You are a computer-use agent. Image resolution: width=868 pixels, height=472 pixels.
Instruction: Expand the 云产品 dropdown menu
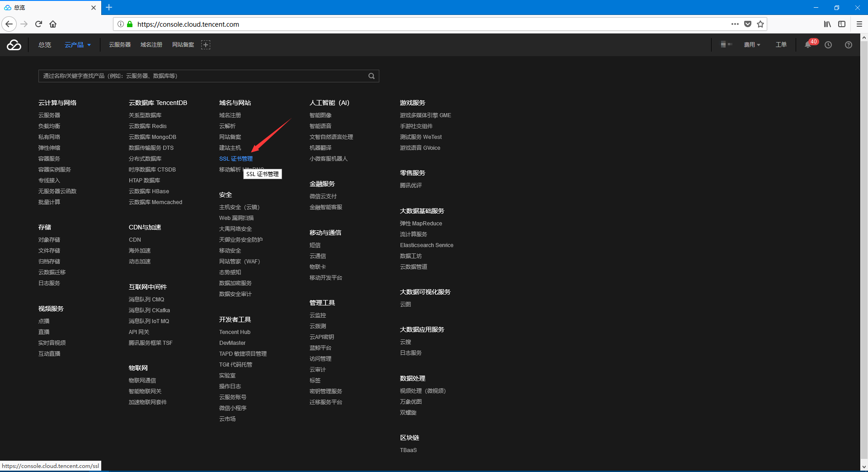pyautogui.click(x=77, y=45)
